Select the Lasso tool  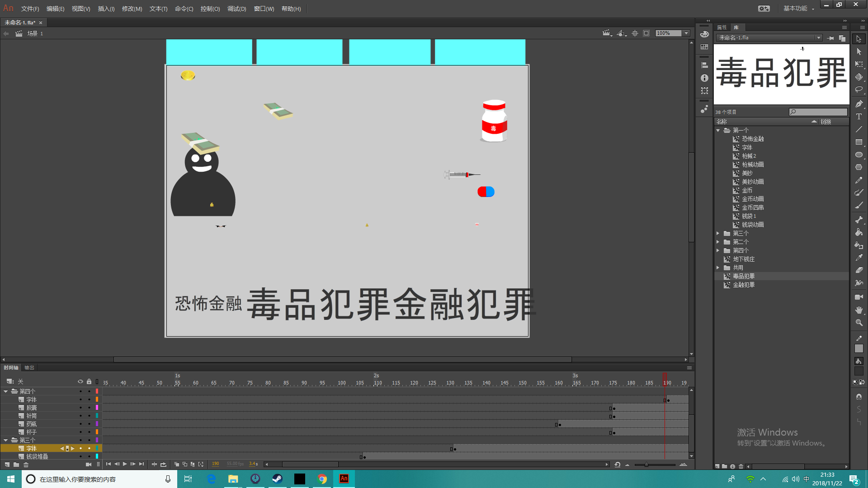point(859,90)
